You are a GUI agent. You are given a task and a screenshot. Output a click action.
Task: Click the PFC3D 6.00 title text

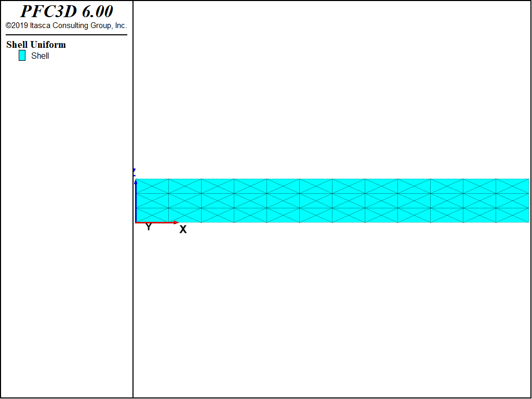[x=66, y=11]
